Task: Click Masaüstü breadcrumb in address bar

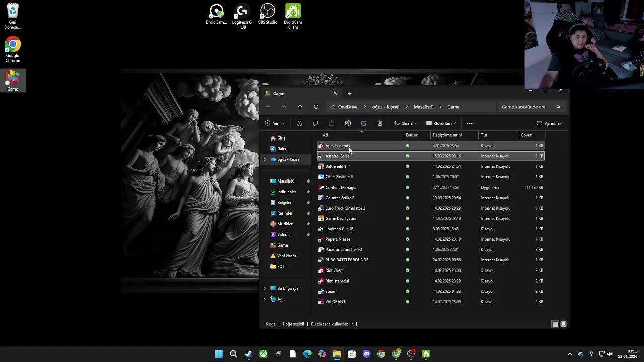Action: [x=423, y=107]
